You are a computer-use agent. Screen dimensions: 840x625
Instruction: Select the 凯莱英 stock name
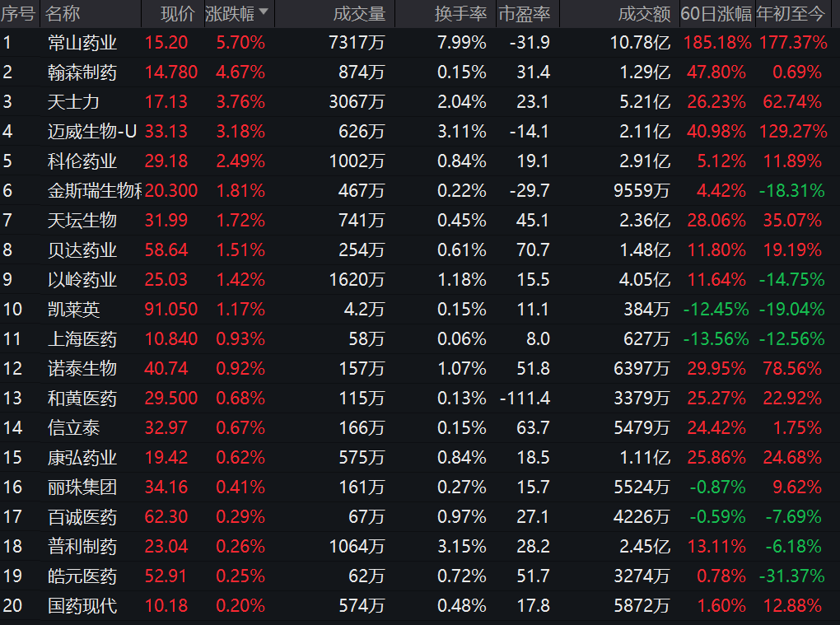point(73,309)
